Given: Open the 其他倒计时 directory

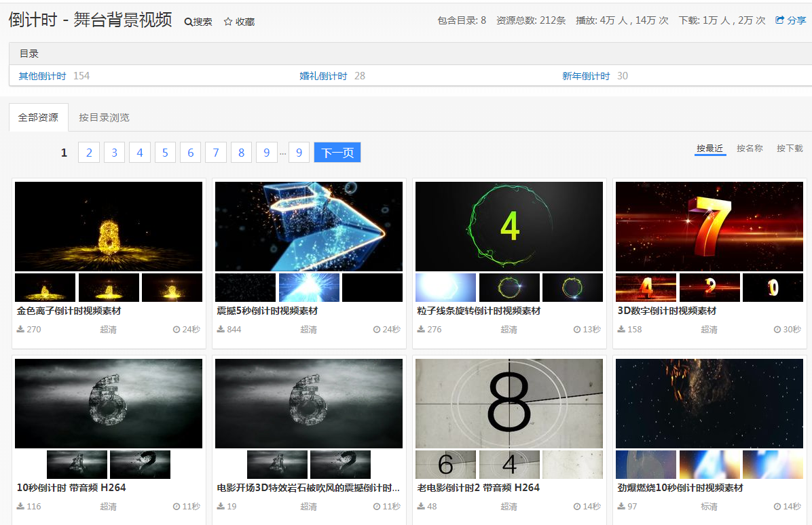Looking at the screenshot, I should pyautogui.click(x=43, y=76).
